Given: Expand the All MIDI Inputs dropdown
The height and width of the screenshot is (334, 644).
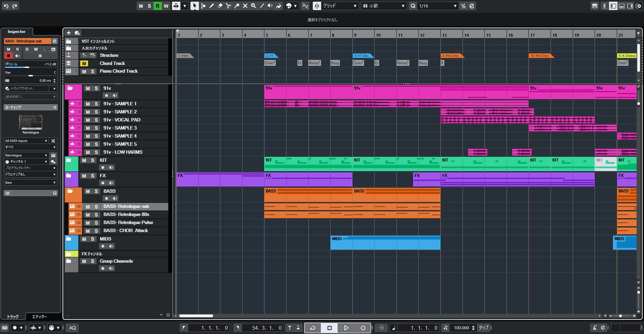Looking at the screenshot, I should [x=26, y=141].
